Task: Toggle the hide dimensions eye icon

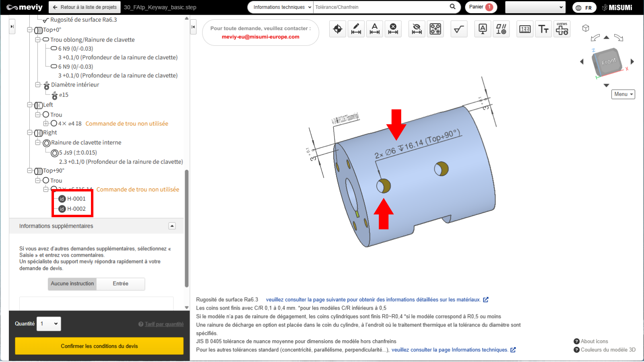Action: pos(417,29)
